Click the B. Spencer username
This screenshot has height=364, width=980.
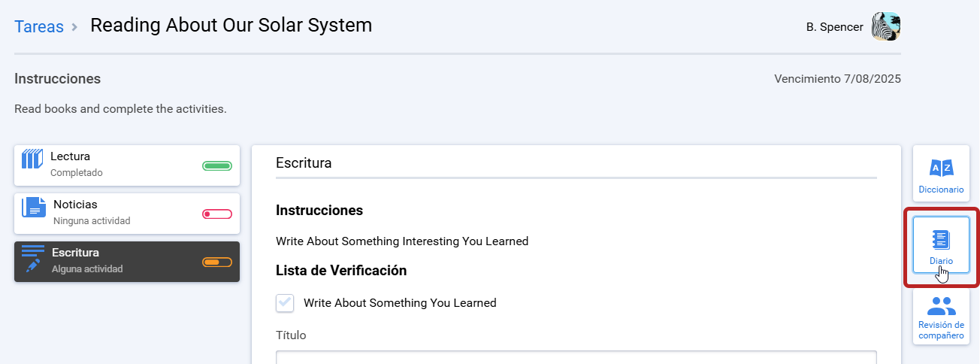tap(834, 27)
